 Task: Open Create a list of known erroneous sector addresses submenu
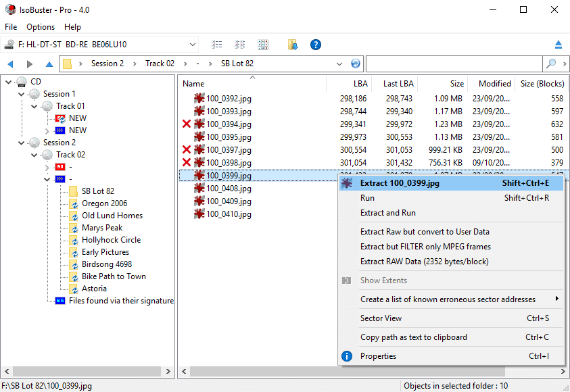click(x=451, y=299)
